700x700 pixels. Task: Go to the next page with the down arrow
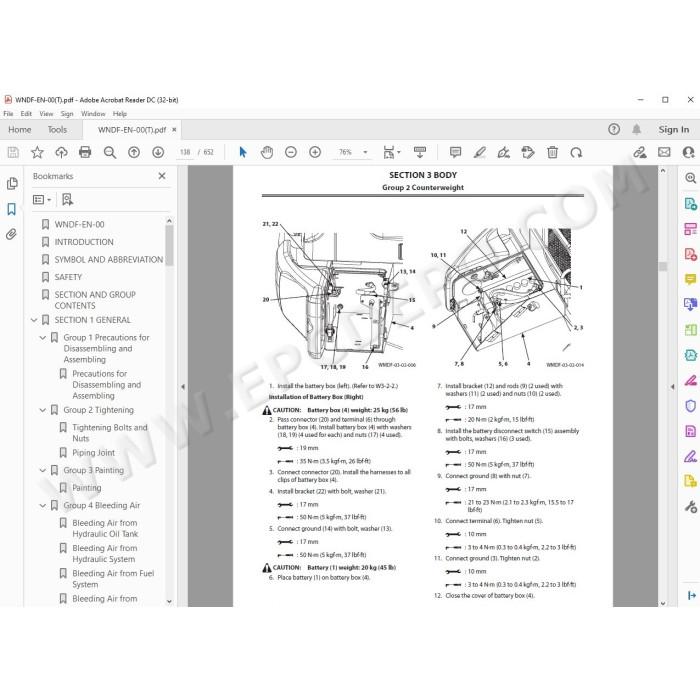(158, 152)
